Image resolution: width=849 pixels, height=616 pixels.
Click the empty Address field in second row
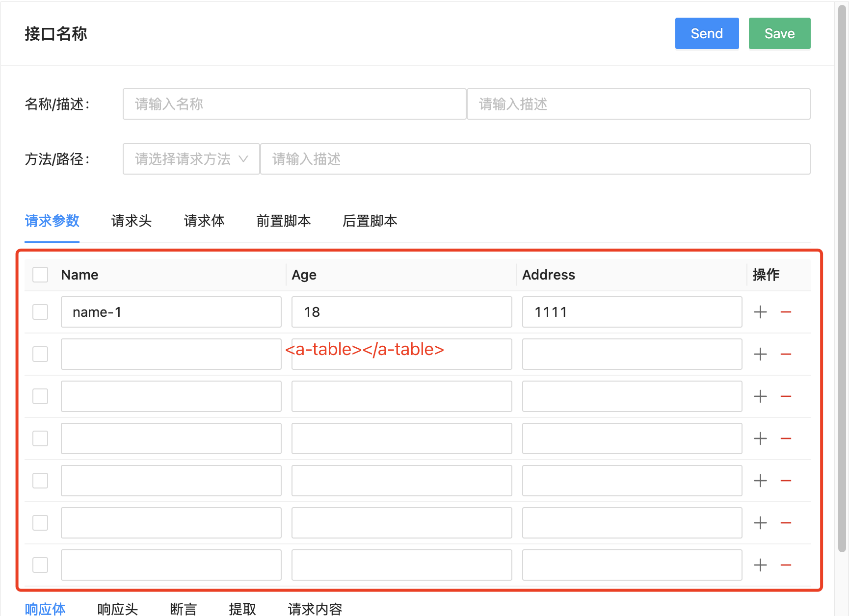pyautogui.click(x=632, y=354)
